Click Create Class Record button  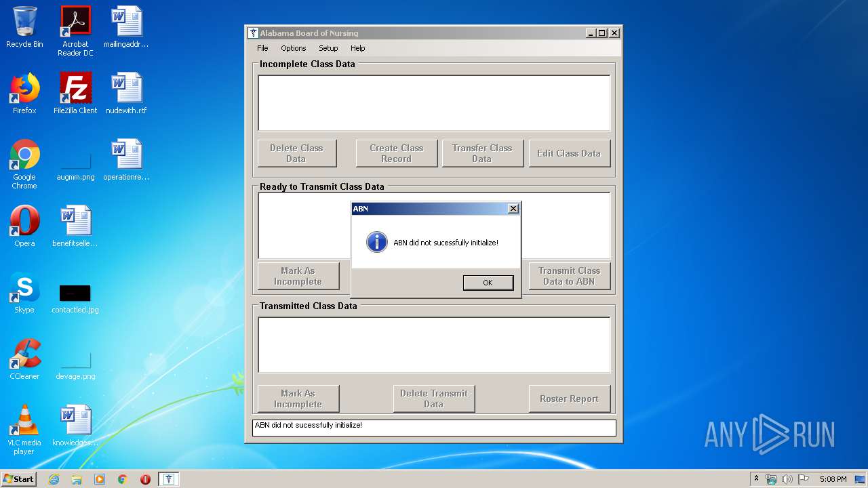pyautogui.click(x=397, y=153)
